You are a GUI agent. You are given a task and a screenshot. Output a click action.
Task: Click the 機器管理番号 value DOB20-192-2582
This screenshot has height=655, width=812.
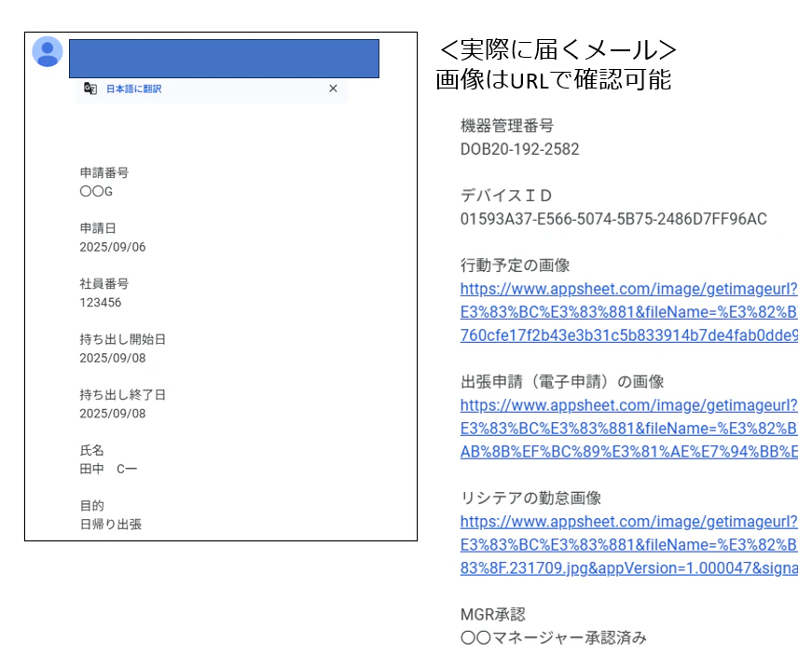tap(519, 149)
